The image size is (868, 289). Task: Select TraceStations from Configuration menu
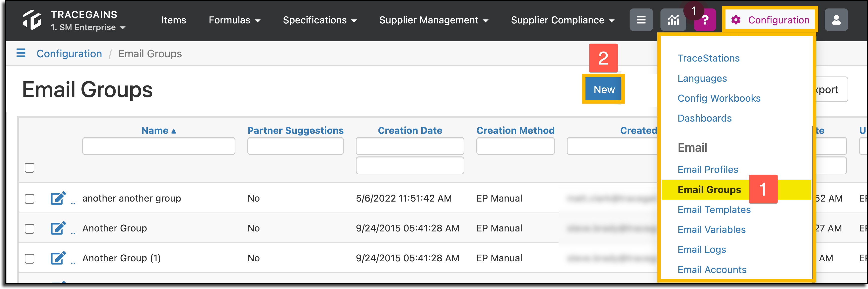pos(708,58)
